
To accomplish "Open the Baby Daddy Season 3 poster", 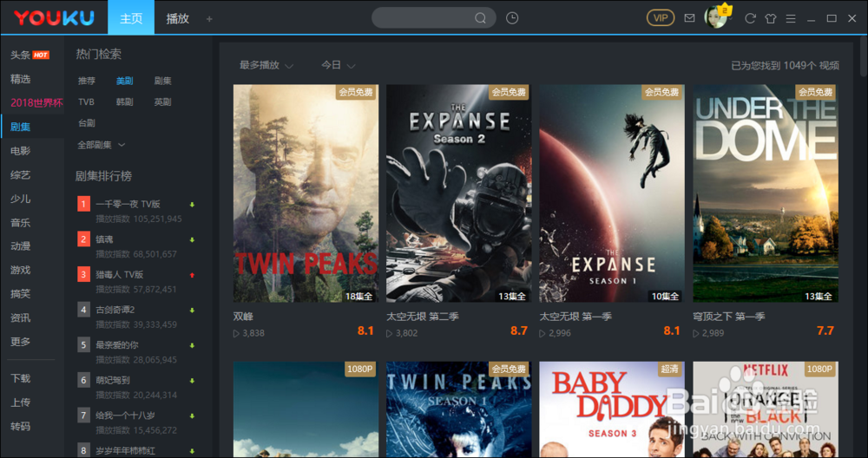I will pyautogui.click(x=612, y=409).
